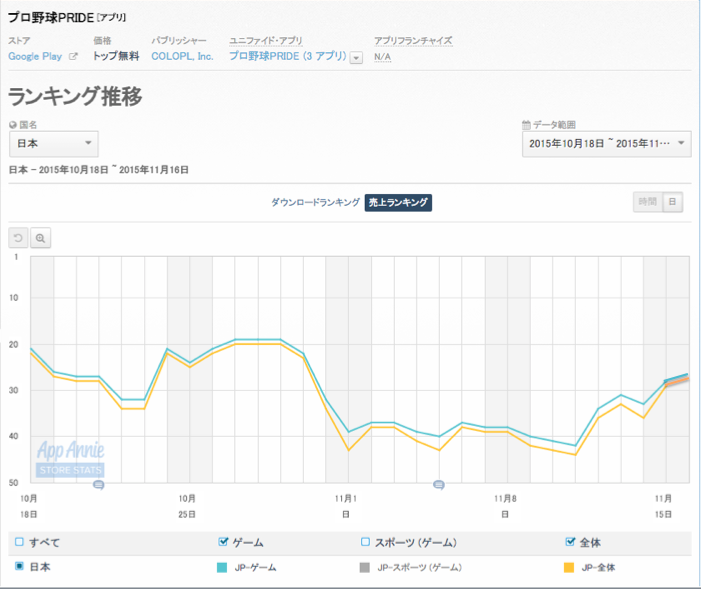This screenshot has height=589, width=701.
Task: Open the Google Play store link
Action: [x=35, y=56]
